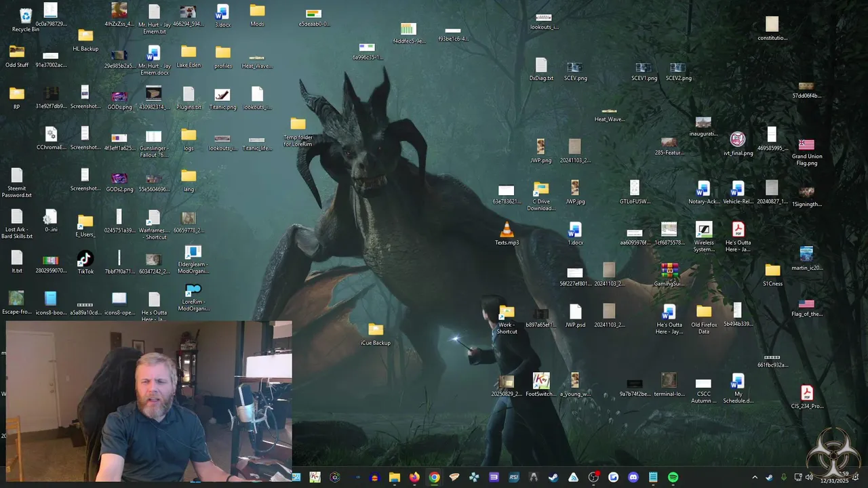This screenshot has width=868, height=488.
Task: Select the Texts.mp3 VLC file
Action: coord(507,233)
